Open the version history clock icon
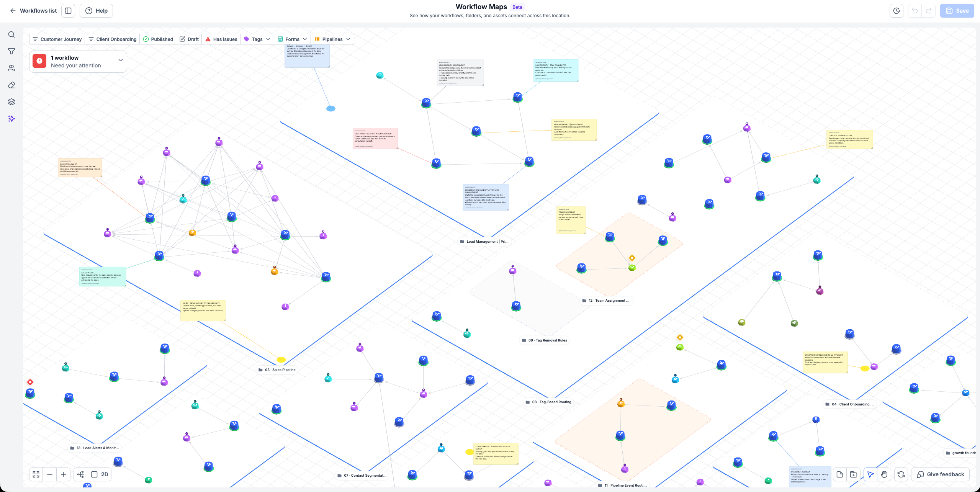The width and height of the screenshot is (980, 492). [897, 11]
